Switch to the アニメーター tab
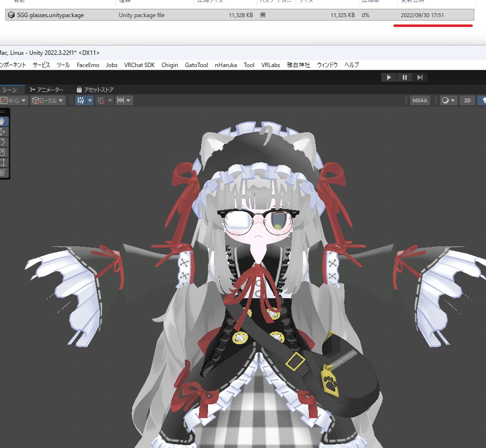 point(46,90)
